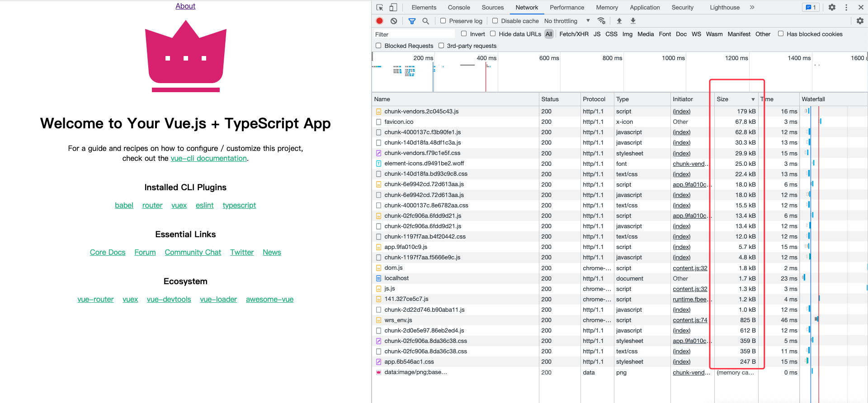Switch to the Console tab
Viewport: 868px width, 403px height.
[459, 7]
